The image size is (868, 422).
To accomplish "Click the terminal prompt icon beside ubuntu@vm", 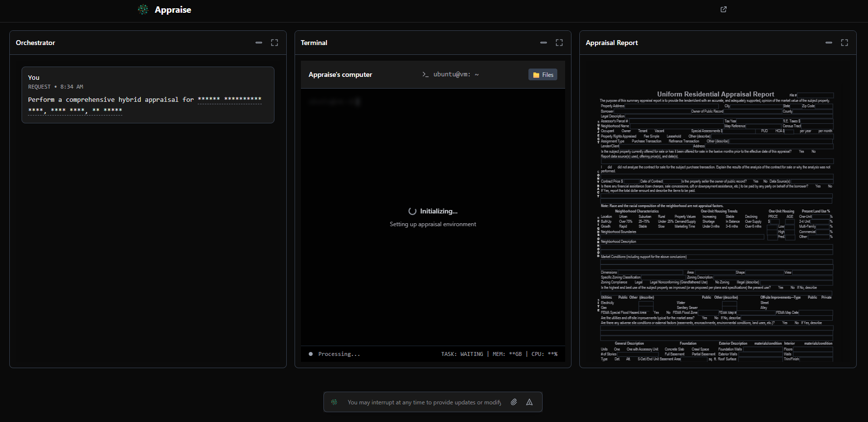I will click(x=425, y=74).
